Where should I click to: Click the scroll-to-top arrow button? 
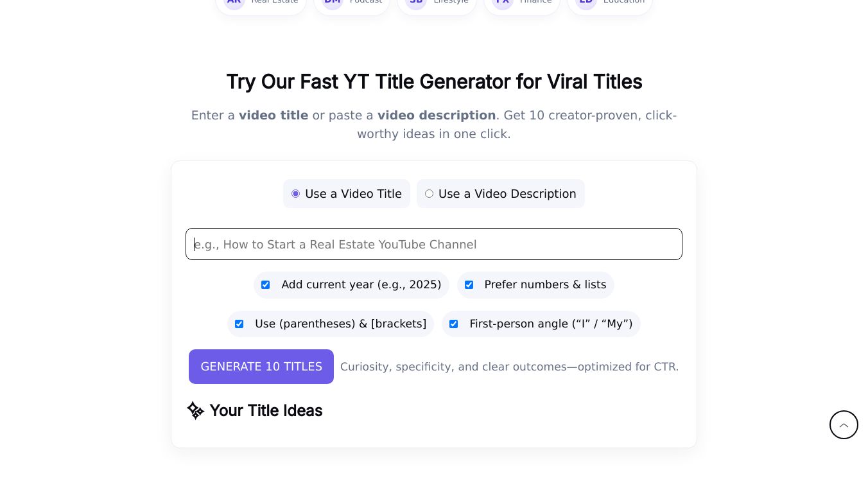(x=844, y=425)
